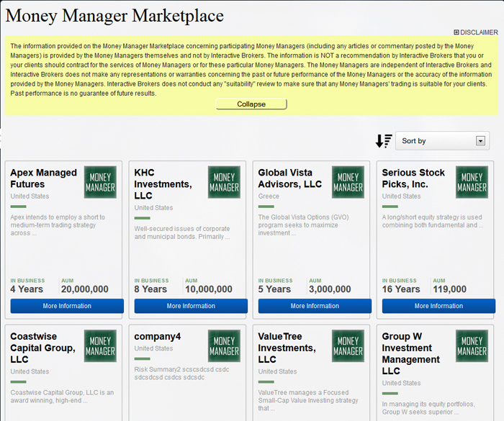Open More Information for KHC Investments
The width and height of the screenshot is (504, 421).
(191, 306)
